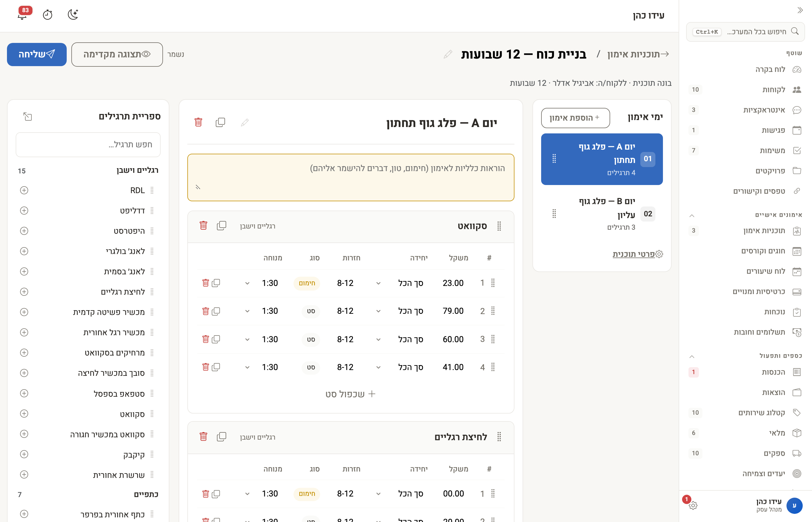Collapse אימונים אישיים sidebar section

(692, 215)
